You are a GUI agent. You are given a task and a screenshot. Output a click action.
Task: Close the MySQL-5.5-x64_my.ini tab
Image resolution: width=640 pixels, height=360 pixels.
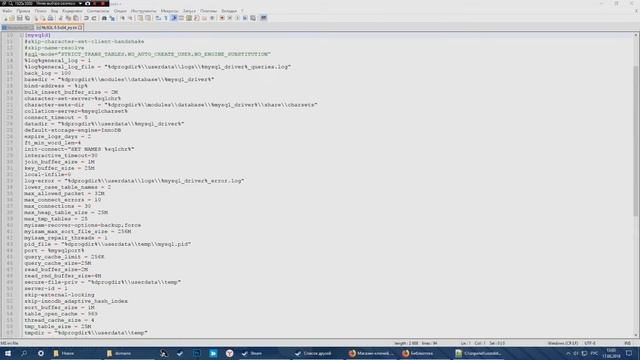80,27
